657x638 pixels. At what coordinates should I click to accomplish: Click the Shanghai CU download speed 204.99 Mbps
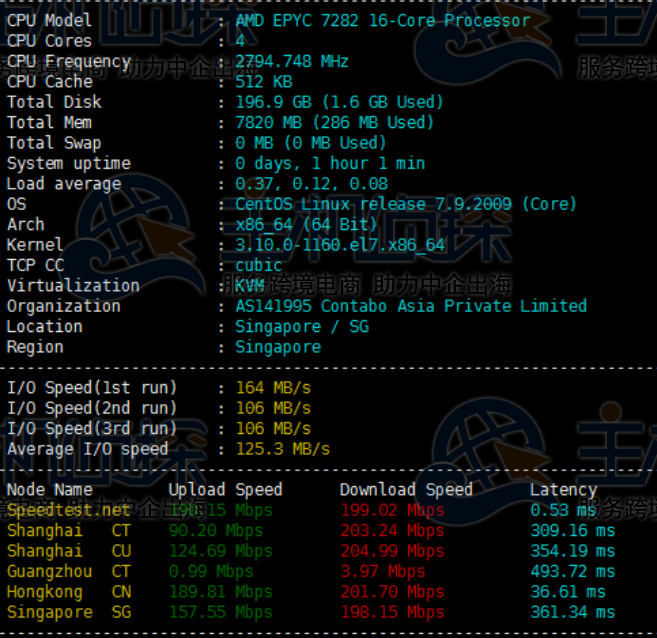[x=392, y=551]
